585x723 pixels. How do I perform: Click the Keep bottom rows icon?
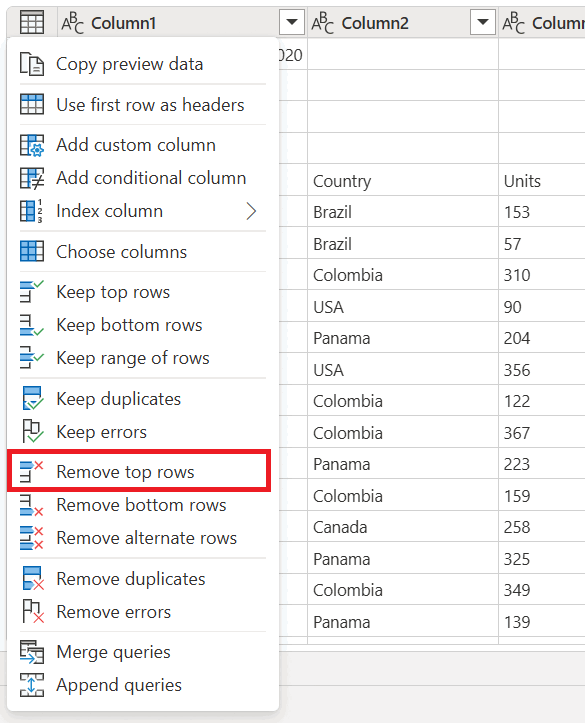32,325
